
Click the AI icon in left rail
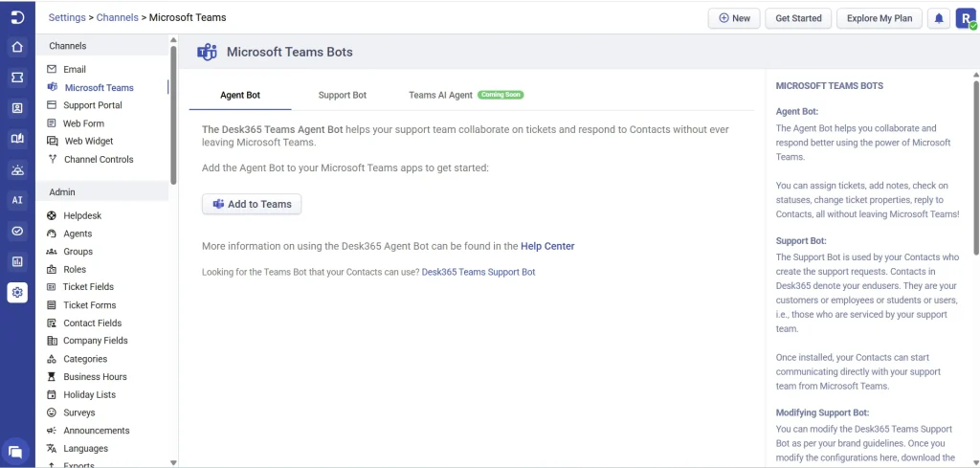click(x=17, y=200)
